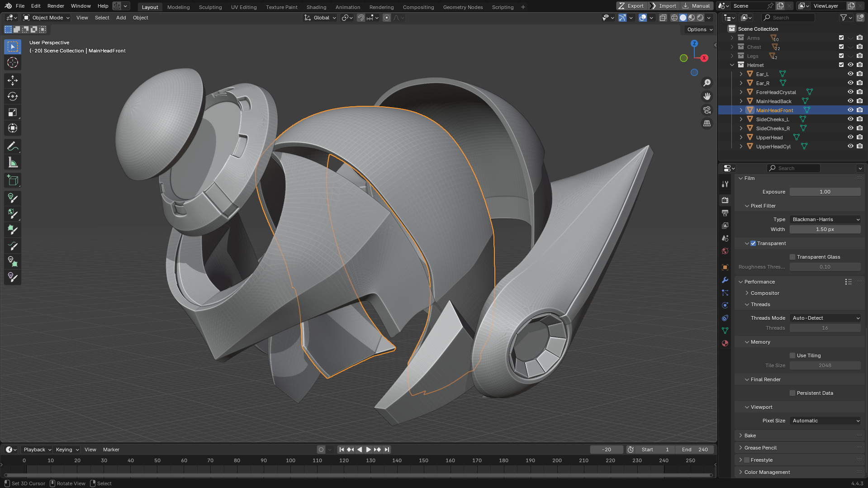Open the View Layer properties tab
The image size is (868, 488).
point(725,225)
